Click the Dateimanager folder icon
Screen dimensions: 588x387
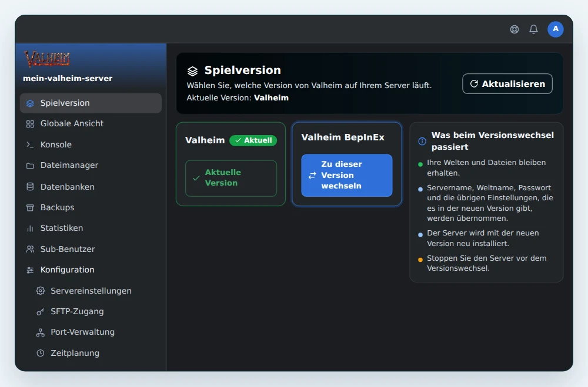coord(30,166)
